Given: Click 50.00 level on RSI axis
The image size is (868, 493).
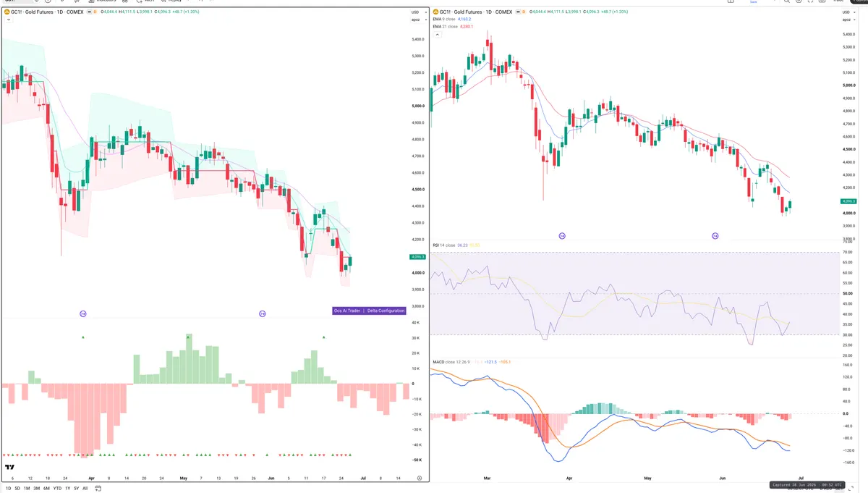Looking at the screenshot, I should pyautogui.click(x=848, y=293).
